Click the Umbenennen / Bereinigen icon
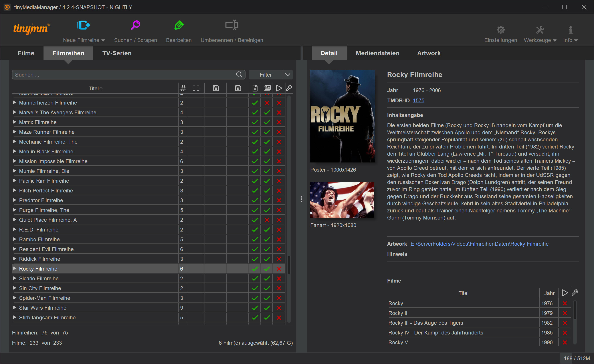The height and width of the screenshot is (364, 594). click(232, 25)
